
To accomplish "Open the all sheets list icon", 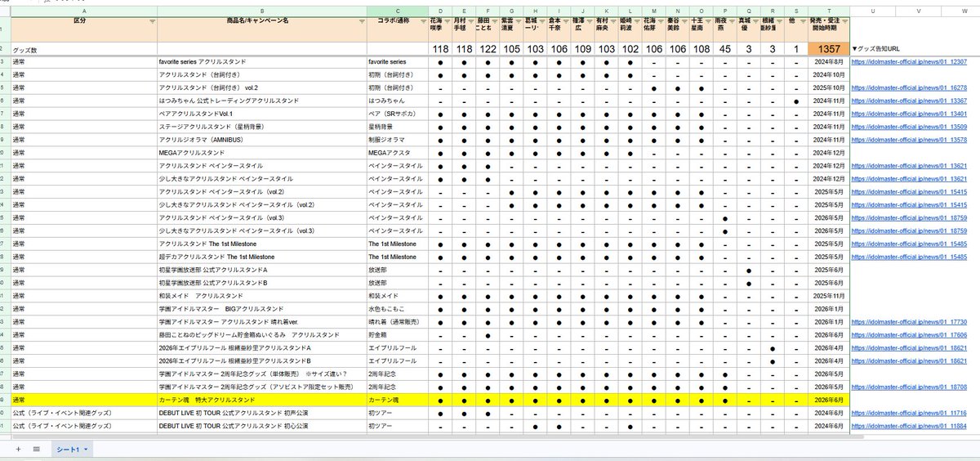I will point(36,450).
